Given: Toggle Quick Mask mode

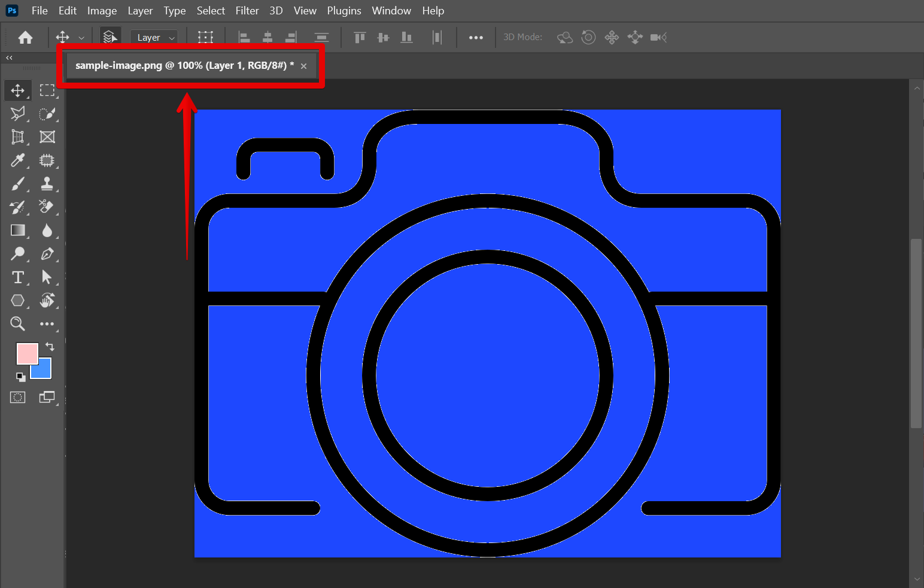Looking at the screenshot, I should [x=17, y=397].
